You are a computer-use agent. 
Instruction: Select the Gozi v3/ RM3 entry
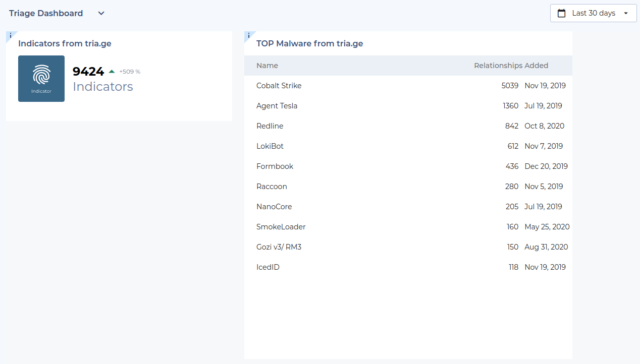point(408,247)
